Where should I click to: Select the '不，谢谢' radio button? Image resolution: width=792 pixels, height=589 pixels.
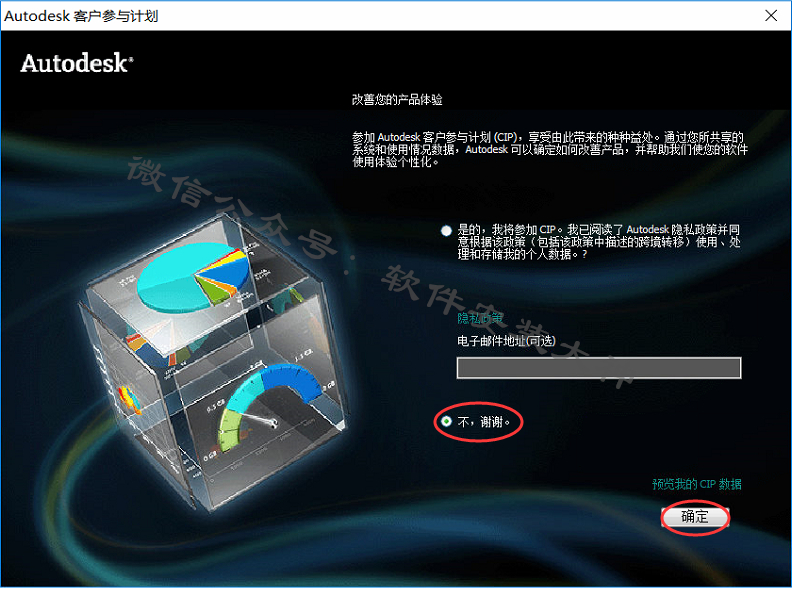446,421
